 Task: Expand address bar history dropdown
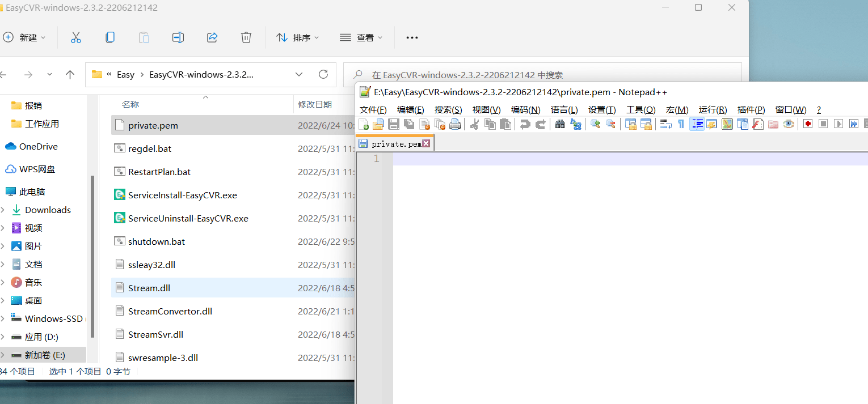coord(299,74)
